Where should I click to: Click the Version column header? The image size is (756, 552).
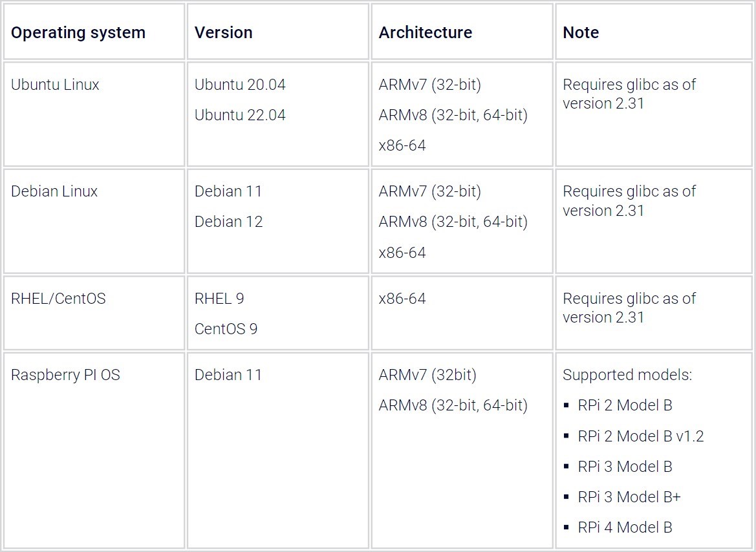223,32
